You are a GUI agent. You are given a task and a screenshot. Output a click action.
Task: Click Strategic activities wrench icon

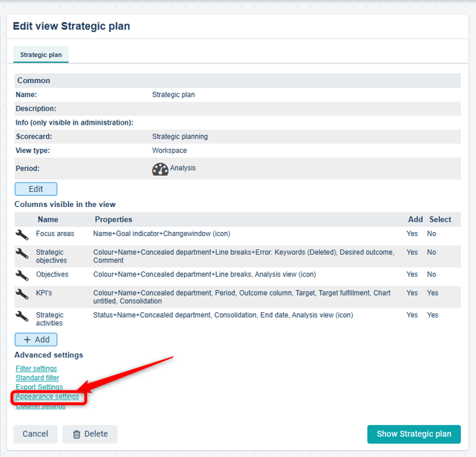click(22, 316)
